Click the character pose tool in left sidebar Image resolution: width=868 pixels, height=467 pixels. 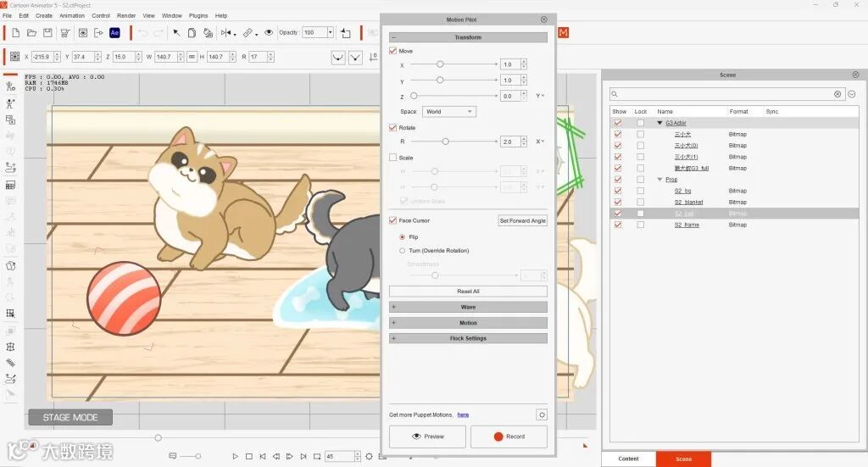tap(10, 103)
